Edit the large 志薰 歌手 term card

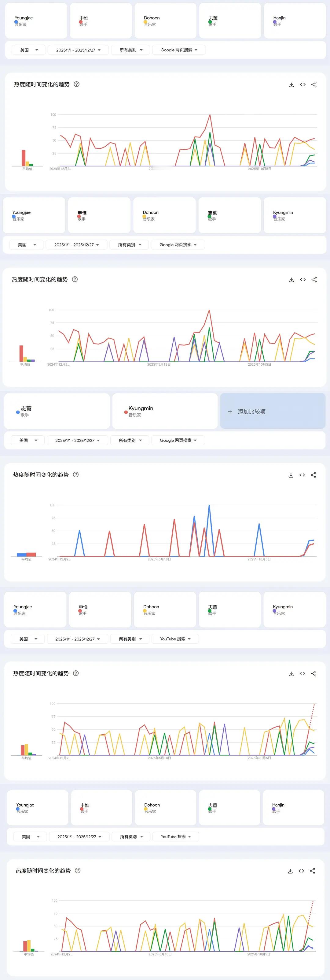57,411
